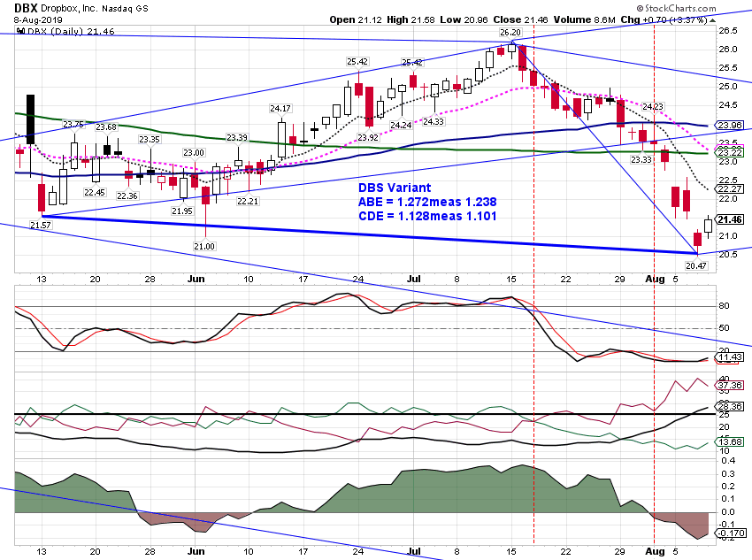752x560 pixels.
Task: Click the High 21.58 value
Action: (x=411, y=19)
